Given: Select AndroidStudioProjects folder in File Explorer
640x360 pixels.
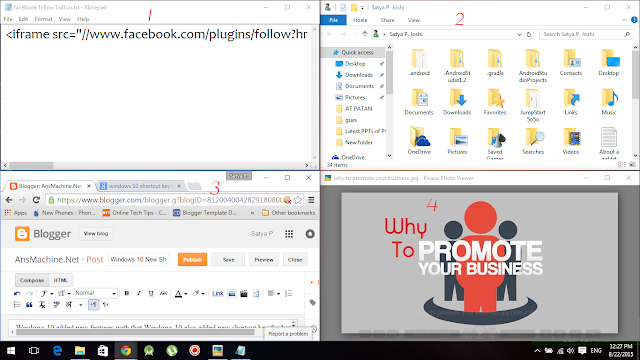Looking at the screenshot, I should [x=533, y=66].
